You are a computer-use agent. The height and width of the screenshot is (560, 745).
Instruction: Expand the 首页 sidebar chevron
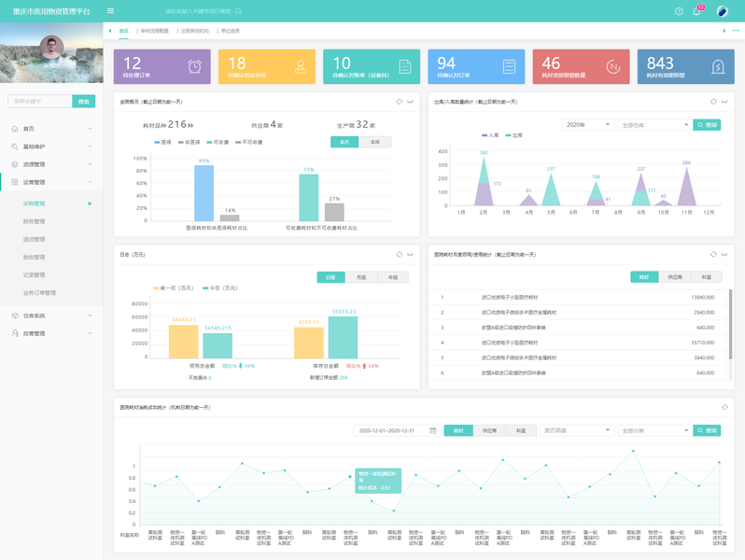click(90, 129)
